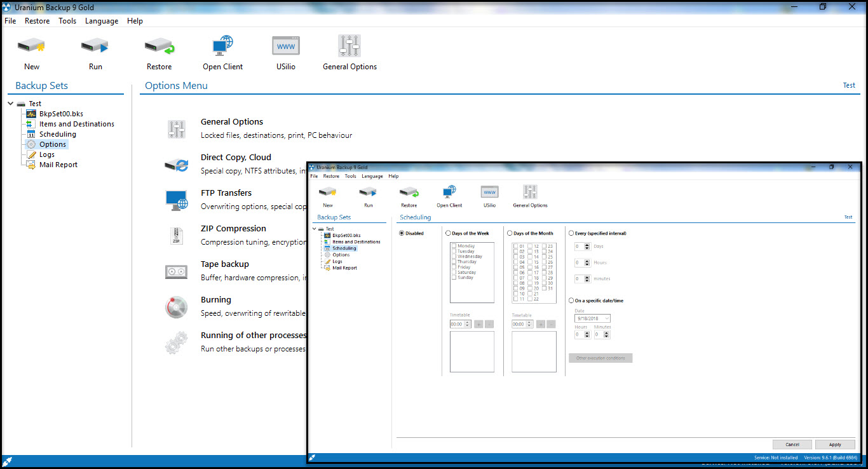Click the General Options icon in the Scheduling window toolbar
This screenshot has width=868, height=469.
(530, 191)
